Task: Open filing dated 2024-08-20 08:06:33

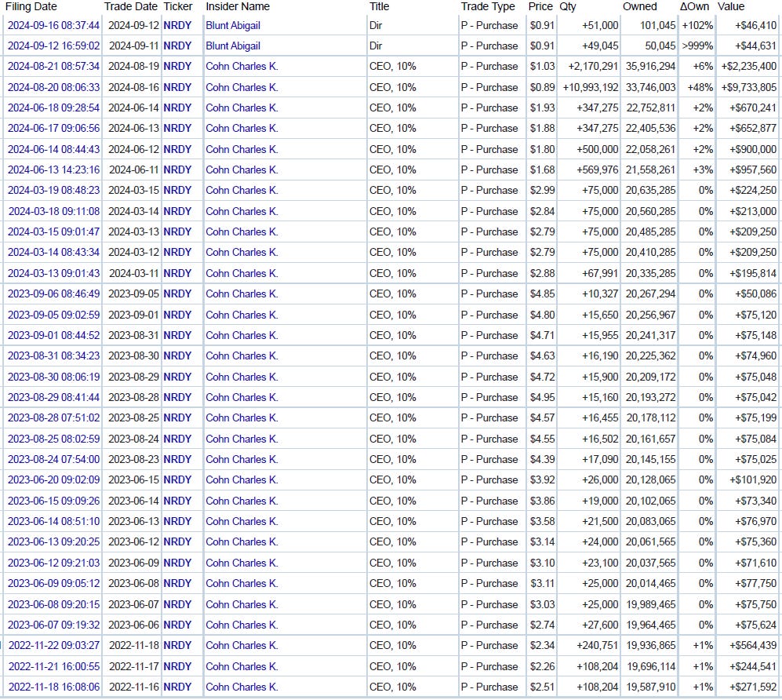Action: coord(53,87)
